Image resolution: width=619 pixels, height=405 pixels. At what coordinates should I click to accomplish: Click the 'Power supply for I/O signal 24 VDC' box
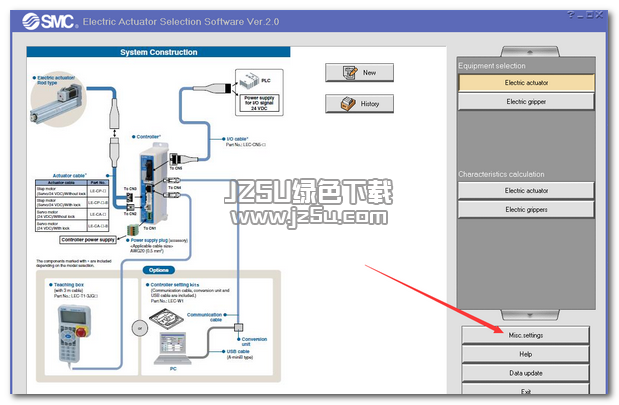coord(259,103)
